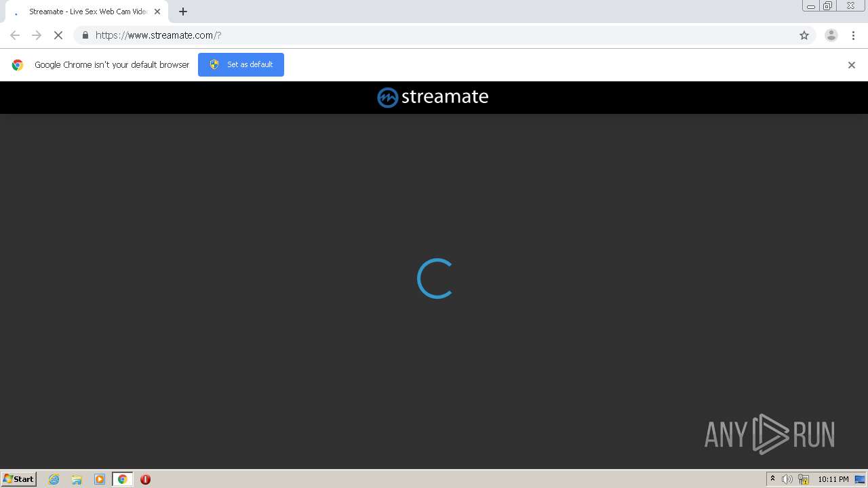This screenshot has width=868, height=488.
Task: Open Windows Explorer folder from taskbar
Action: (77, 479)
